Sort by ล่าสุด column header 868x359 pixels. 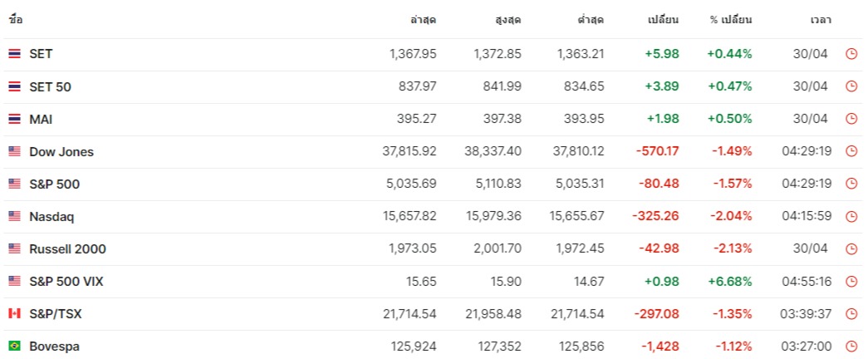(424, 20)
